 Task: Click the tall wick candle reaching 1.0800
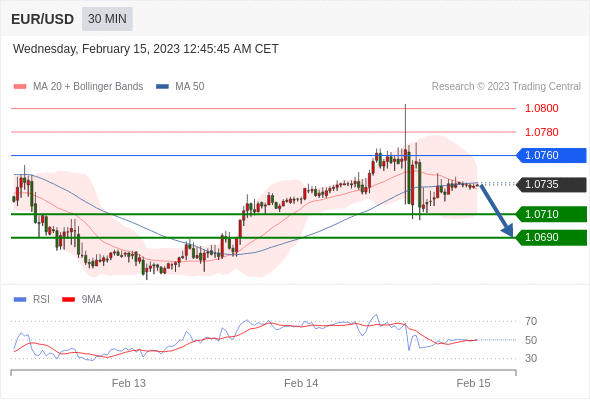[x=406, y=154]
